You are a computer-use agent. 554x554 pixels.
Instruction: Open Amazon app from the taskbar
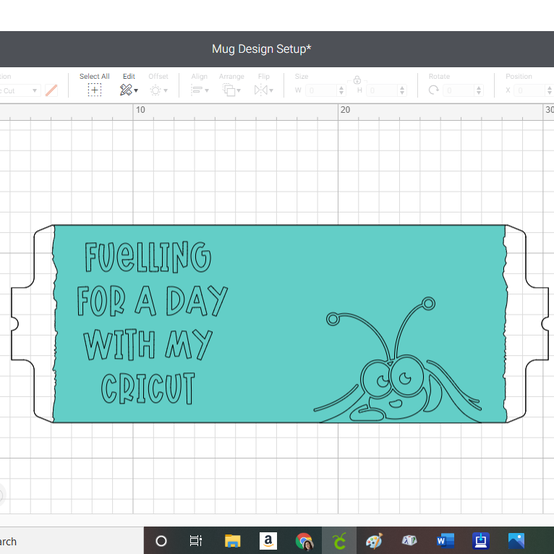coord(268,541)
